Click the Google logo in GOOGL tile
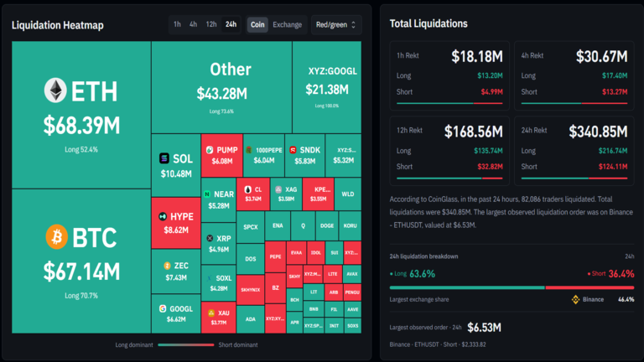 163,308
